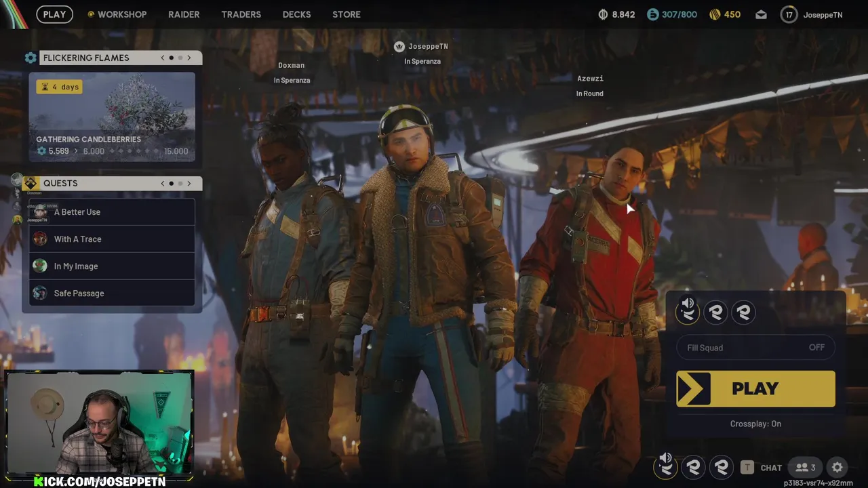The image size is (868, 488).
Task: Click the speaking squad icon in chat bar
Action: point(666,466)
